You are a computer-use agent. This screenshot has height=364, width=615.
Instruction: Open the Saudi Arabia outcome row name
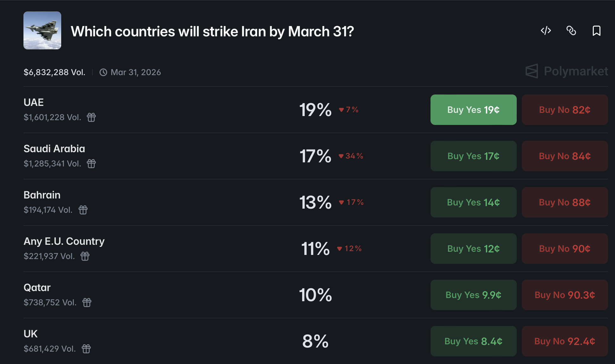point(54,149)
